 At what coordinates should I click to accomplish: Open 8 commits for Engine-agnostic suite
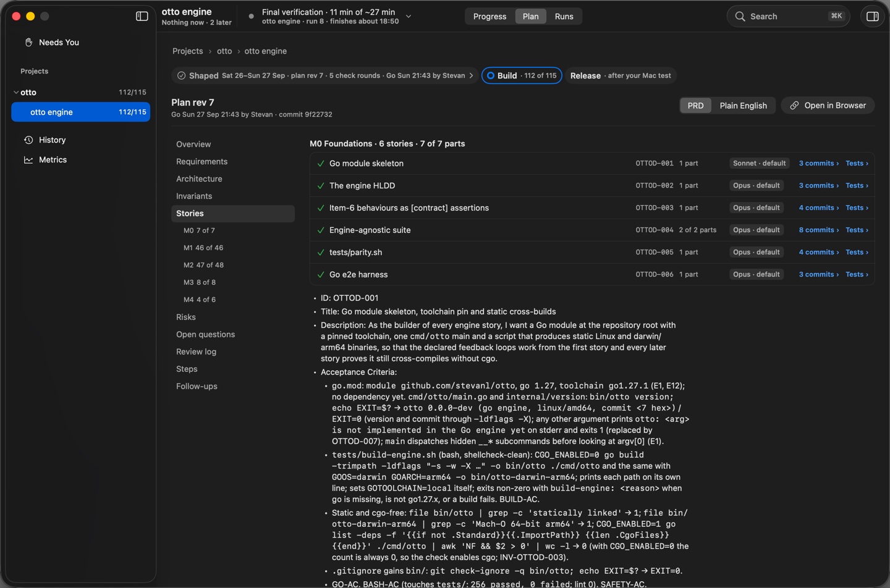[818, 230]
